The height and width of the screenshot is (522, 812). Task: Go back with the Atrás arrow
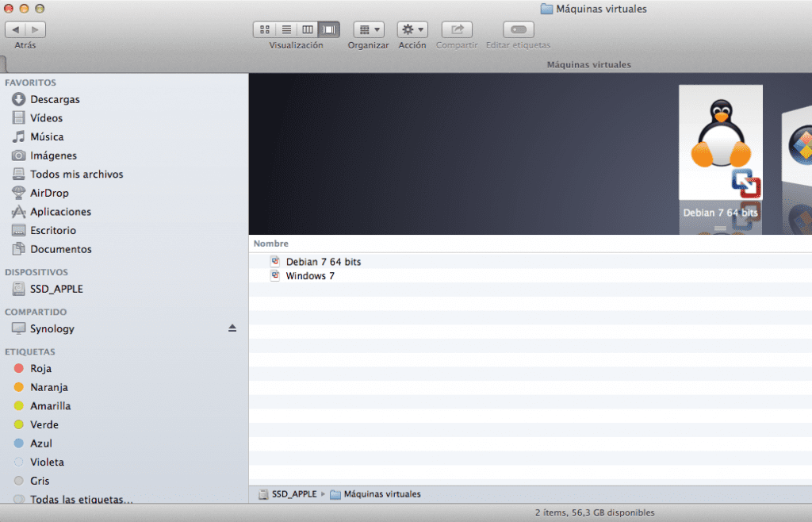tap(15, 29)
